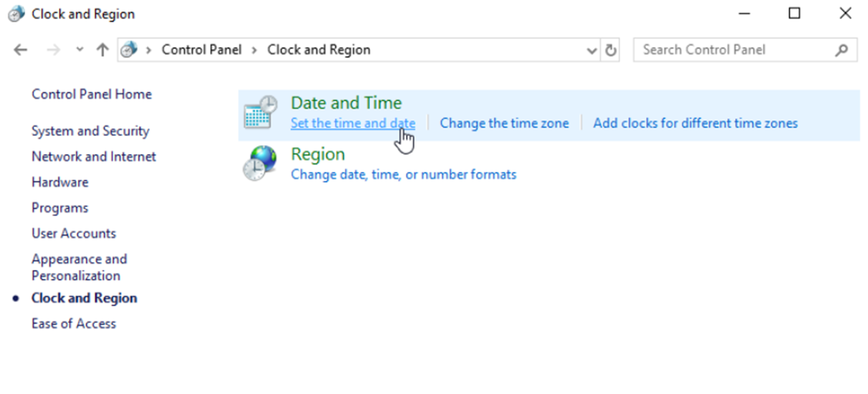The height and width of the screenshot is (394, 868).
Task: Open the Region heading link
Action: click(318, 155)
